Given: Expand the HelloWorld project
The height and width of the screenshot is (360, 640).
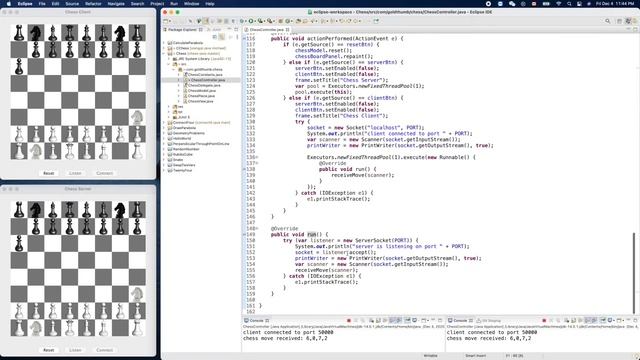Looking at the screenshot, I should click(164, 138).
